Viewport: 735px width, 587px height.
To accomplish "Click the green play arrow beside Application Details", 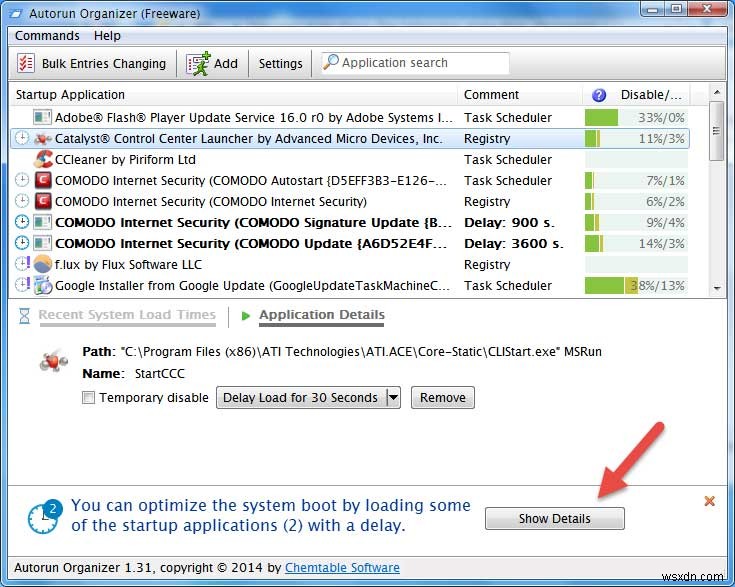I will (246, 316).
